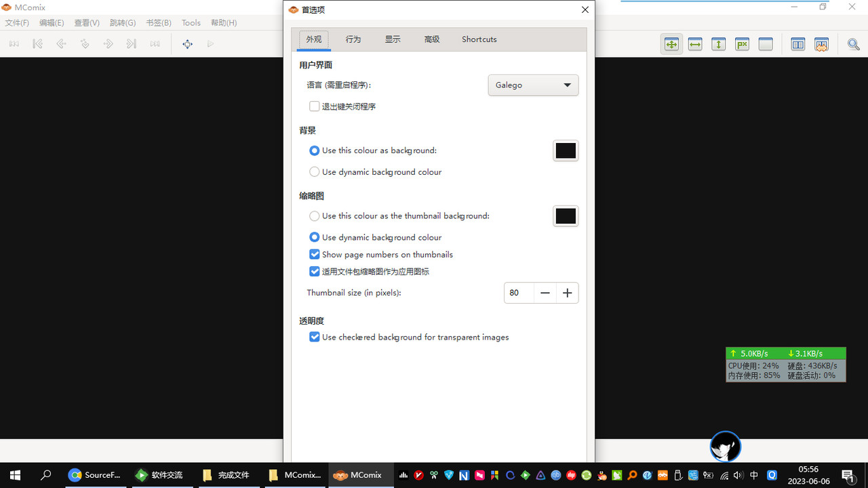Open the 跳转(G) menu

tap(123, 23)
